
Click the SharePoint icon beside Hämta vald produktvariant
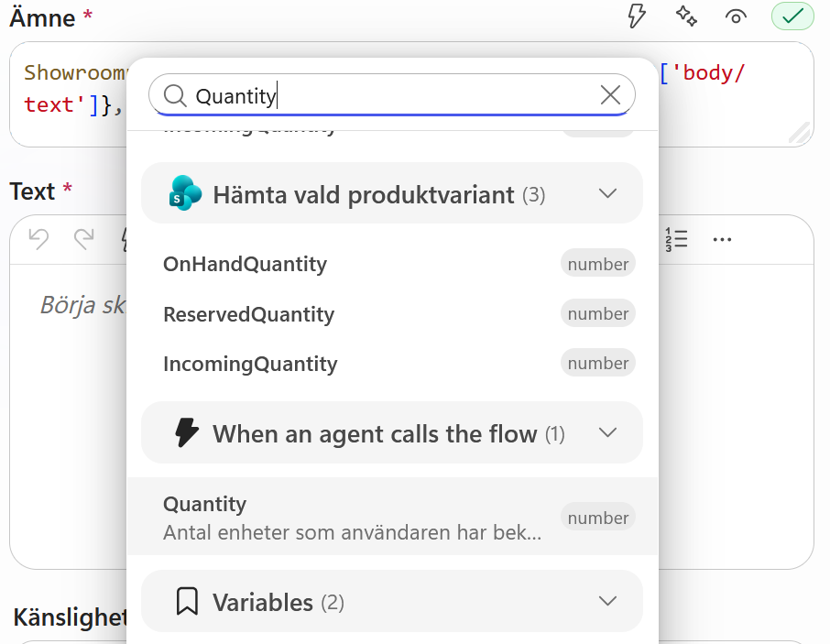click(x=185, y=193)
